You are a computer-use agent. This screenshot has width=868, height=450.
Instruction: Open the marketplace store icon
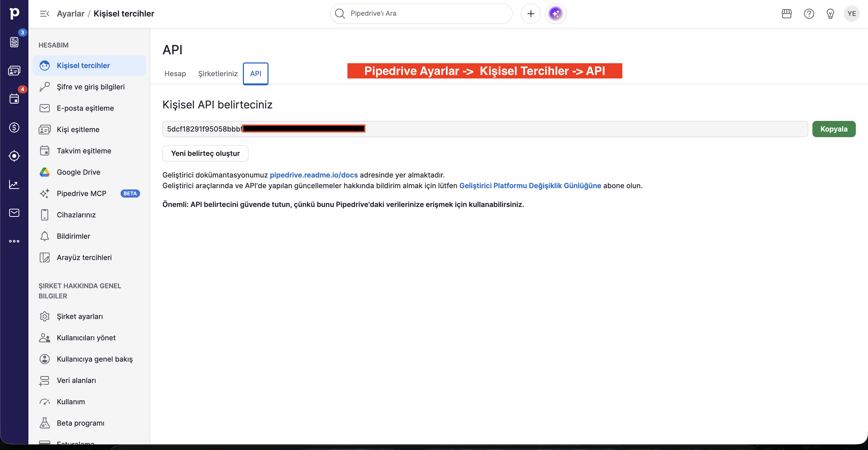tap(787, 14)
